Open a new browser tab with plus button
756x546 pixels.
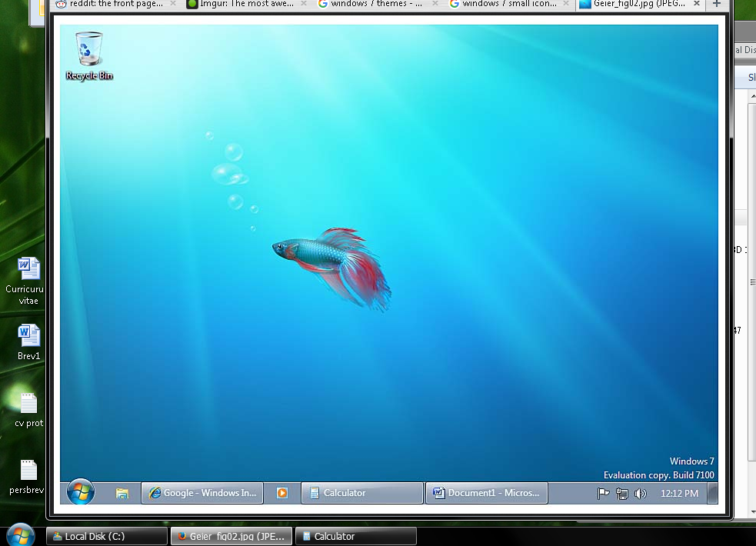717,4
